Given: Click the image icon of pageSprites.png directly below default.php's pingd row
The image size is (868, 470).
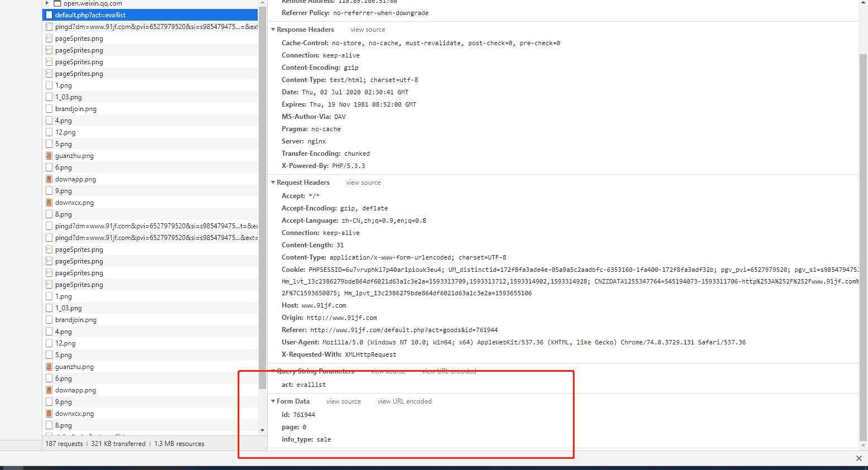Looking at the screenshot, I should pyautogui.click(x=49, y=39).
